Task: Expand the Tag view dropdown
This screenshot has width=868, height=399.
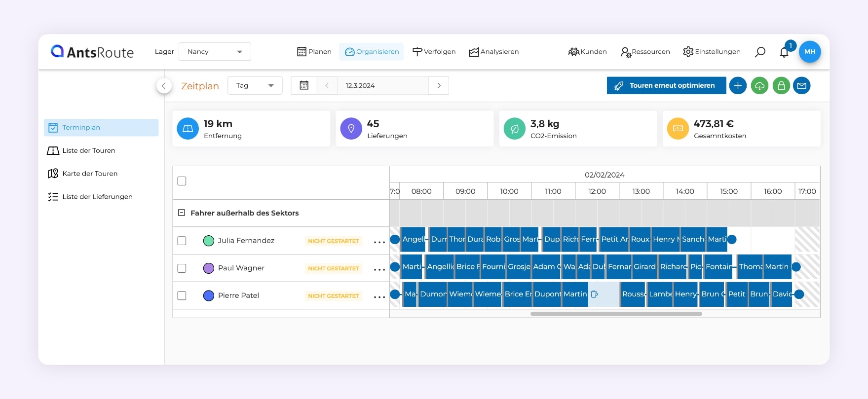Action: tap(255, 85)
